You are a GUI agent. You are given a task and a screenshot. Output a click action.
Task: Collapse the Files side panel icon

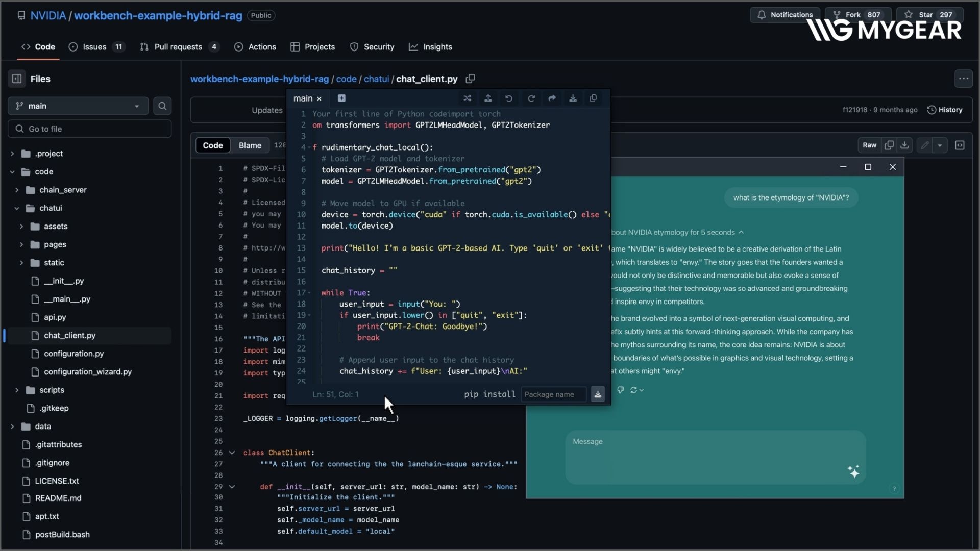[x=17, y=79]
